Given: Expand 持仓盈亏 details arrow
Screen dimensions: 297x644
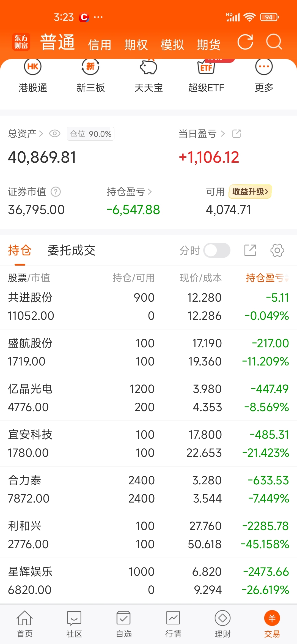Looking at the screenshot, I should click(x=150, y=192).
